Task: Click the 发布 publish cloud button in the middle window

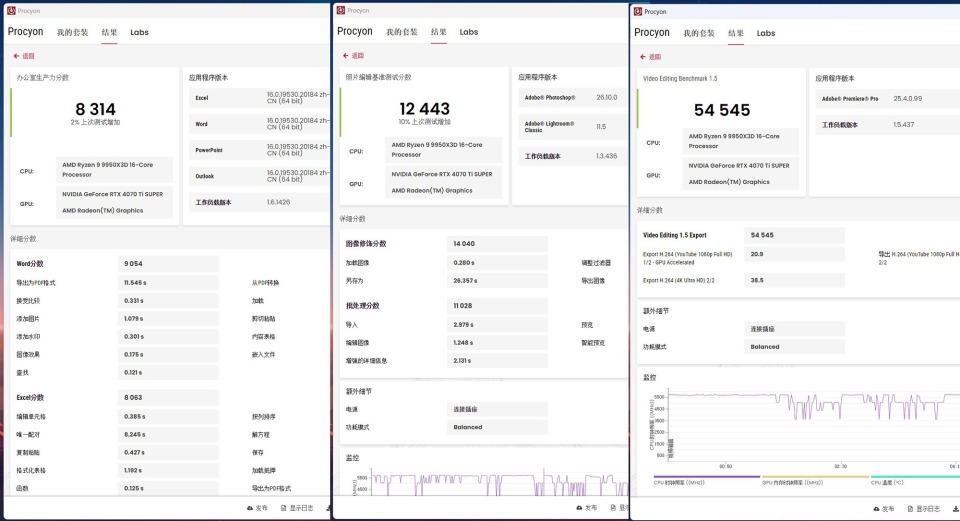Action: (587, 507)
